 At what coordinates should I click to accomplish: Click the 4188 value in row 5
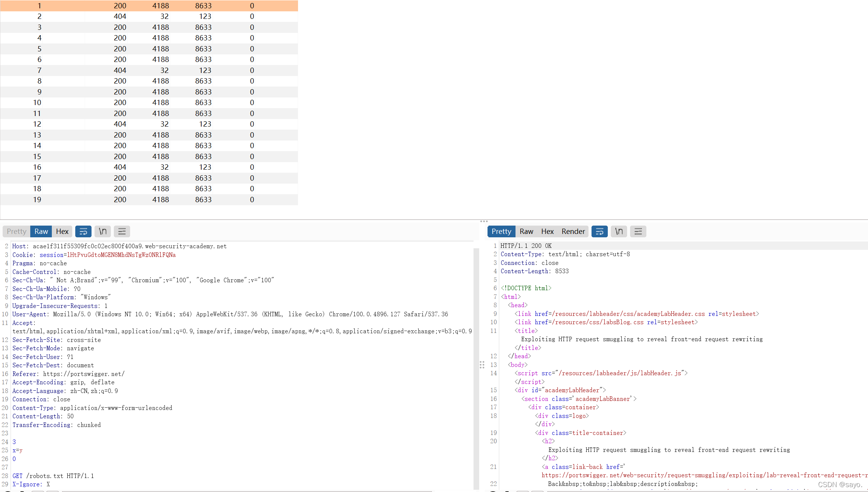pos(161,49)
